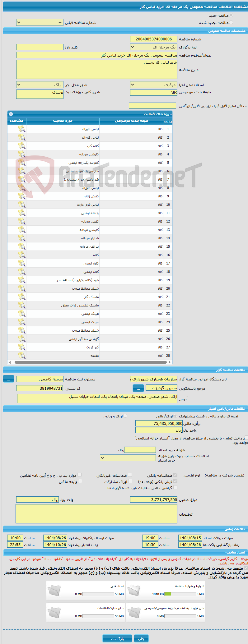Click the مبلغ تضمین amount field
Screen dimensions: 248x644
pyautogui.click(x=154, y=499)
